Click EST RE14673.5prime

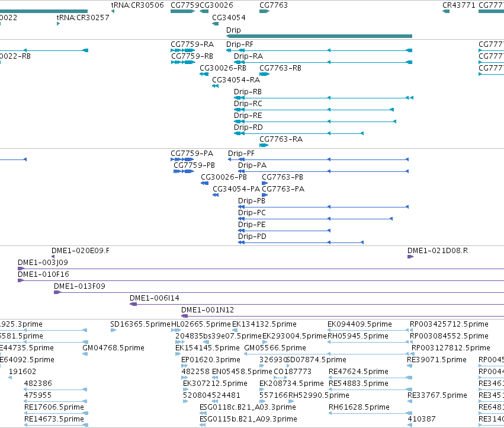54,419
